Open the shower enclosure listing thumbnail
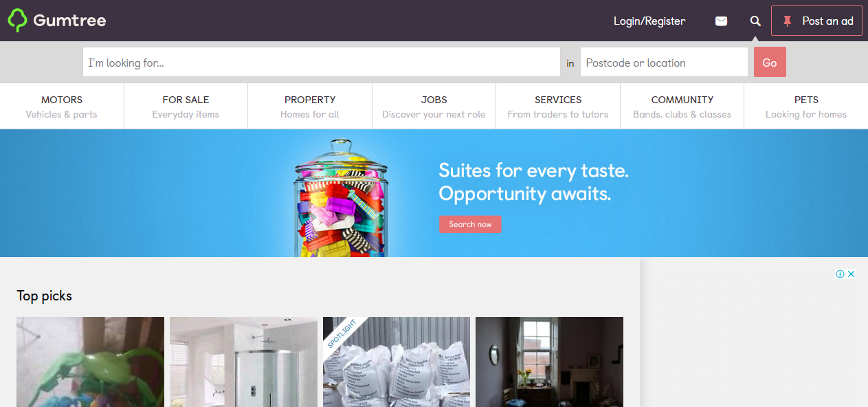868x407 pixels. click(x=243, y=362)
